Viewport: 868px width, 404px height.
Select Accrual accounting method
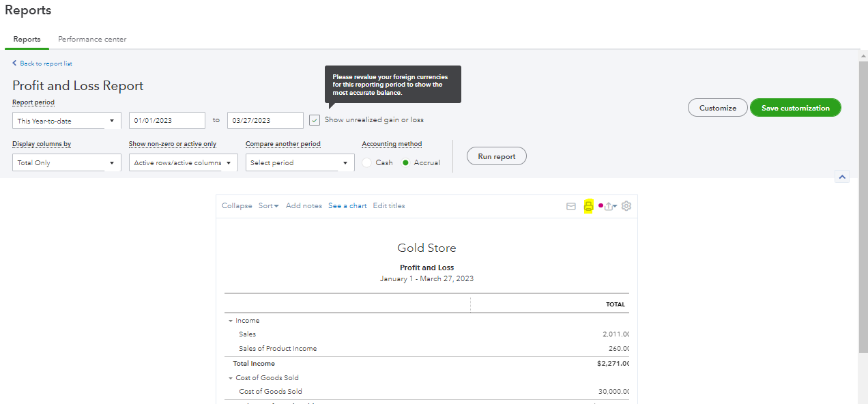405,163
